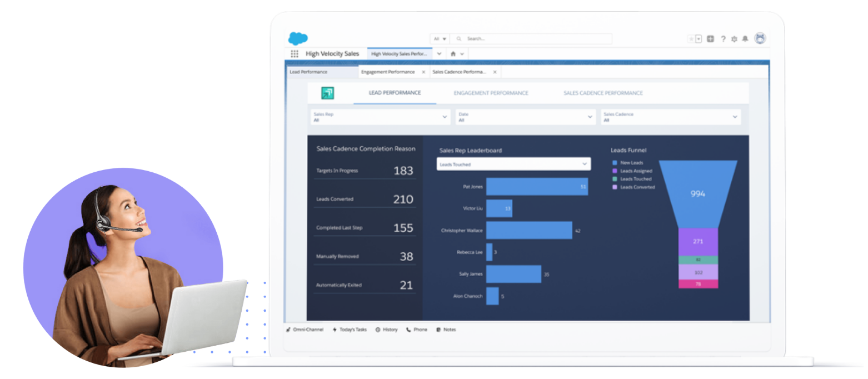Viewport: 868px width, 379px height.
Task: Click the search magnifier icon
Action: pyautogui.click(x=459, y=39)
